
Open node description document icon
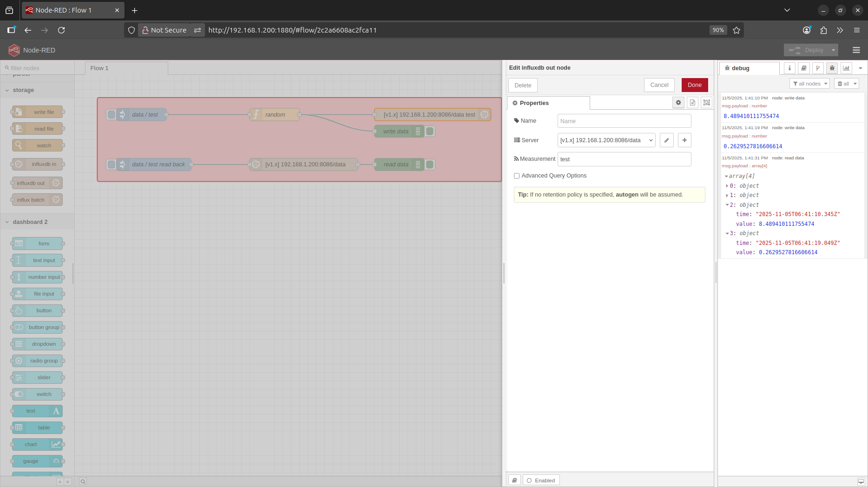(692, 103)
